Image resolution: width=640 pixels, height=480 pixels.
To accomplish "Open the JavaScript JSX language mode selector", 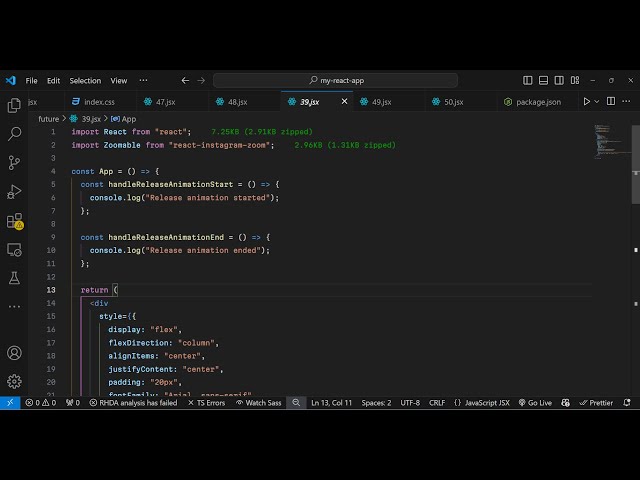I will coord(482,403).
